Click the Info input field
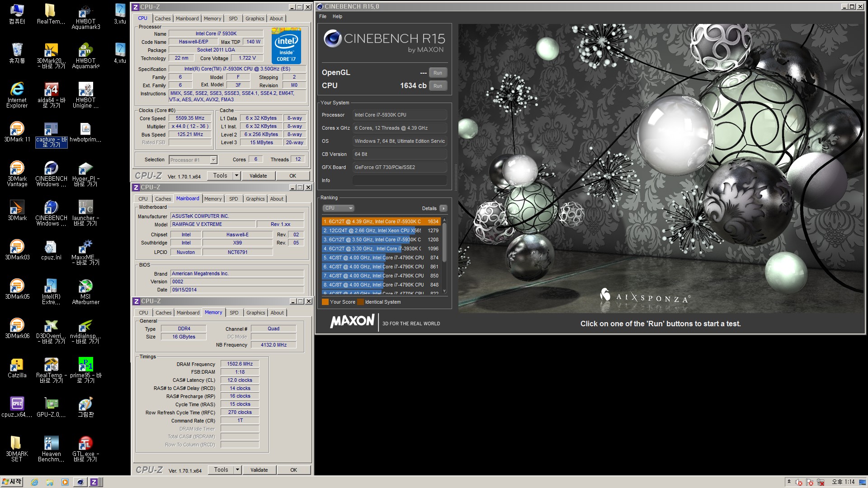The image size is (868, 488). pos(400,180)
